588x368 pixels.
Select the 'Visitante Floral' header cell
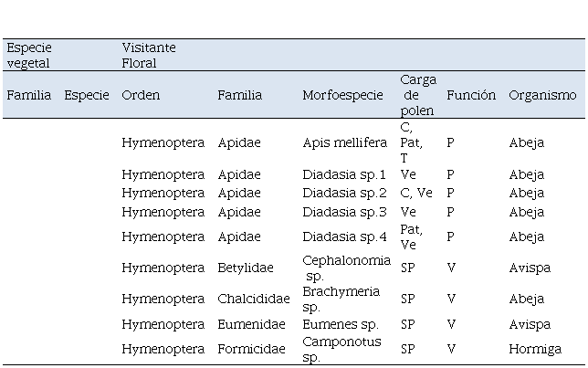pos(149,55)
